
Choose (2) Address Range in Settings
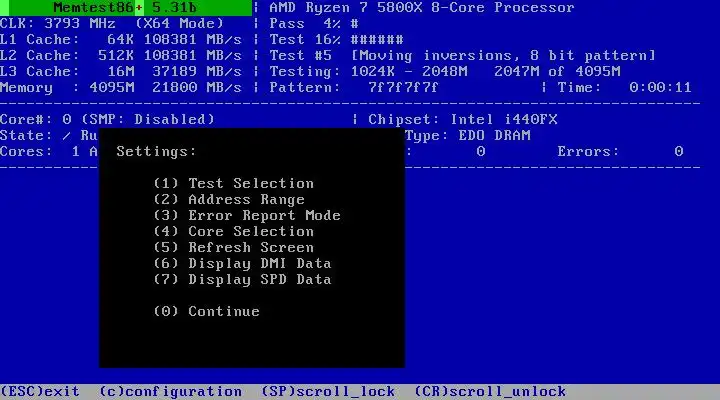pyautogui.click(x=229, y=199)
